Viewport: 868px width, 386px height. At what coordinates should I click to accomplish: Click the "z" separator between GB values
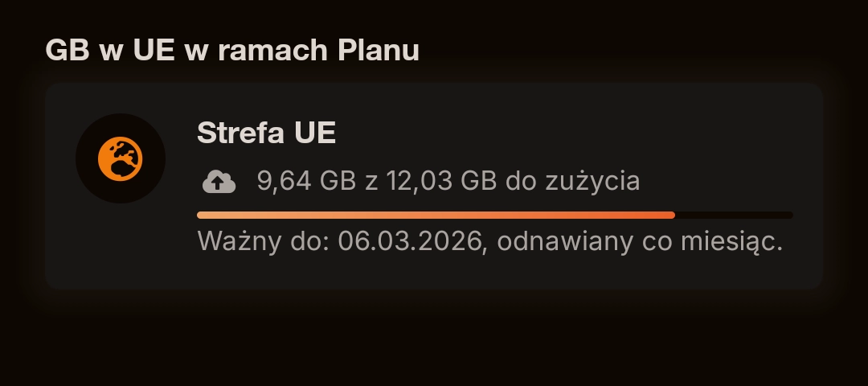tap(371, 181)
